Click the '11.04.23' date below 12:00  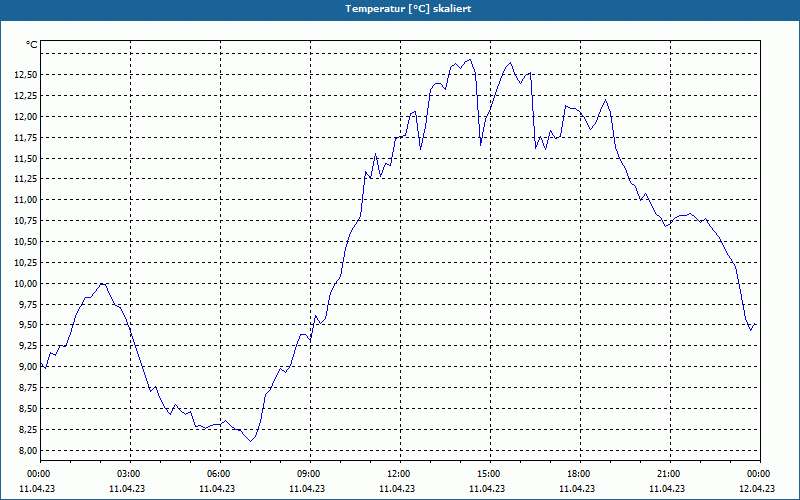(x=397, y=489)
